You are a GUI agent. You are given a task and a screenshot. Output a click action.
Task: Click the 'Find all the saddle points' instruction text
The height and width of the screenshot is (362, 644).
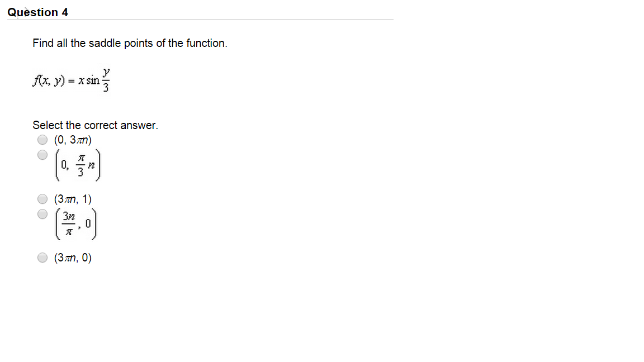coord(130,43)
